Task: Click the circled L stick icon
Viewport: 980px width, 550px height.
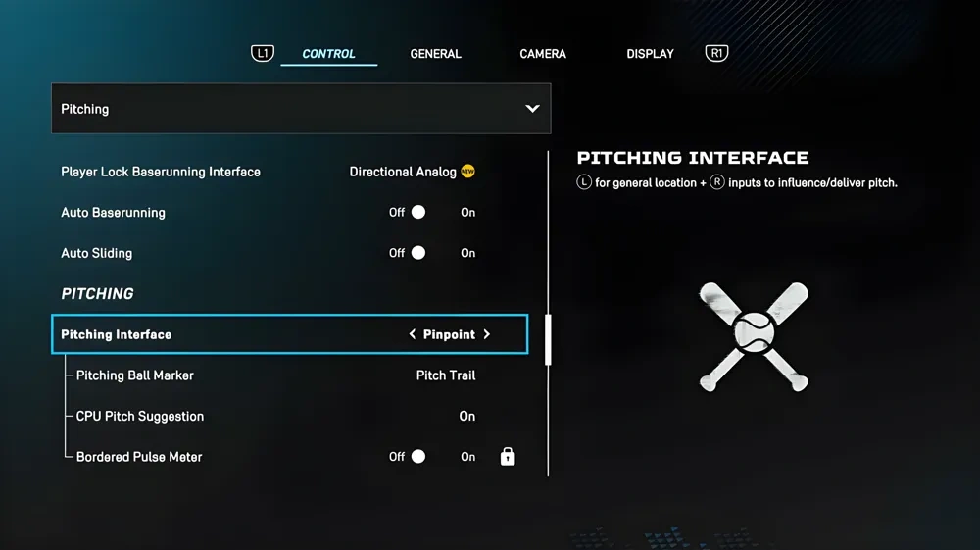Action: (x=584, y=182)
